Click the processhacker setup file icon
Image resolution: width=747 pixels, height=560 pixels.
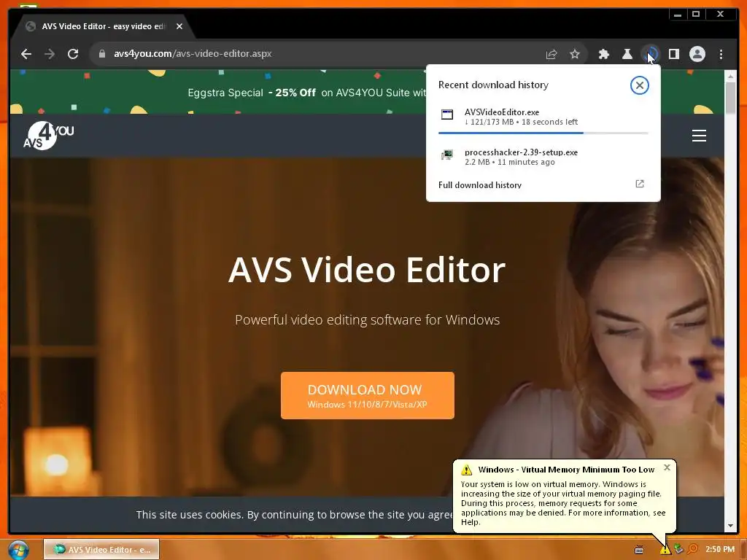coord(447,155)
